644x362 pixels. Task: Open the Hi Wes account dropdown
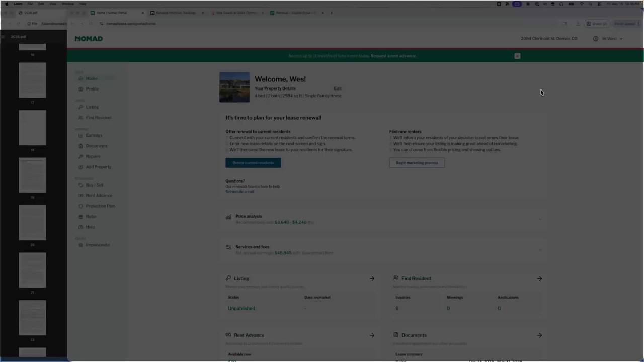click(x=608, y=39)
